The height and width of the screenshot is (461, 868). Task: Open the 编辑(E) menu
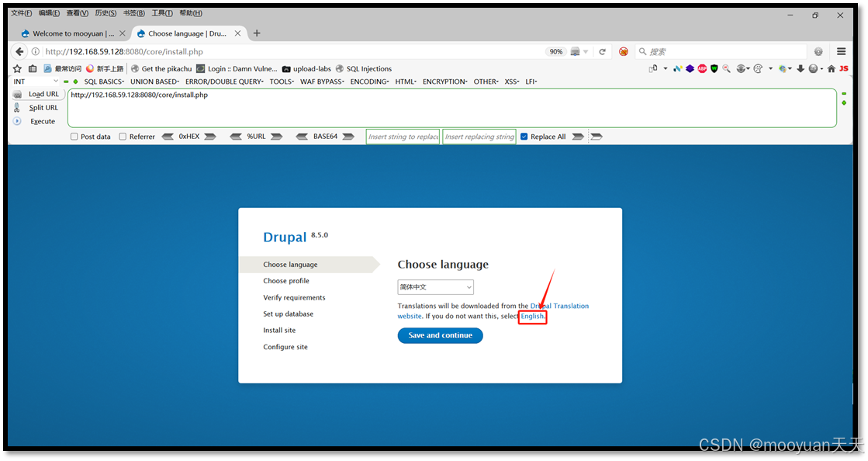50,13
